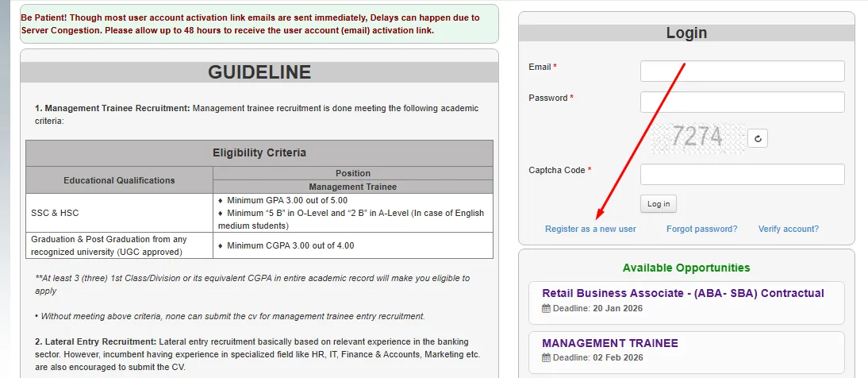Click into the Password field

pos(742,102)
